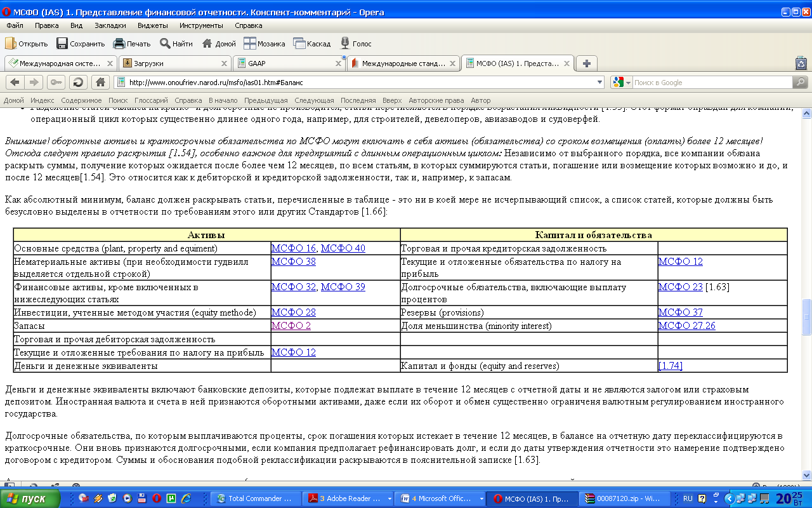The width and height of the screenshot is (812, 508).
Task: Open the address bar history dropdown arrow
Action: click(600, 82)
